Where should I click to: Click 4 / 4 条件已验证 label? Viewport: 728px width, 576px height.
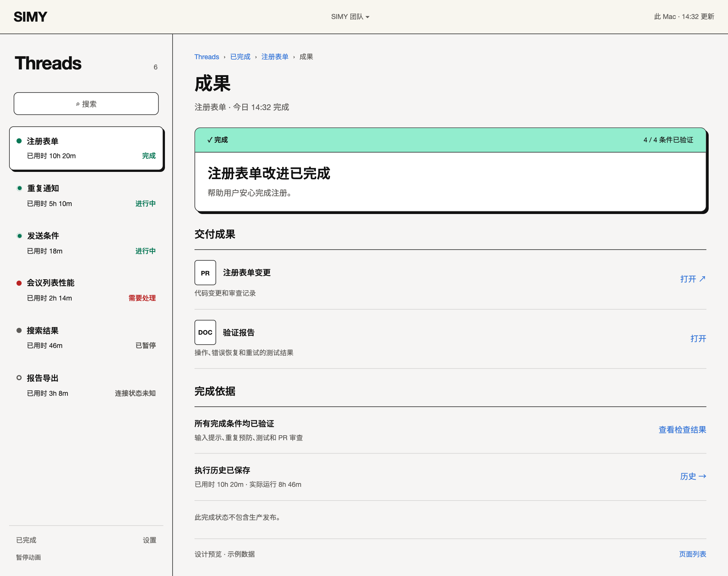tap(668, 140)
